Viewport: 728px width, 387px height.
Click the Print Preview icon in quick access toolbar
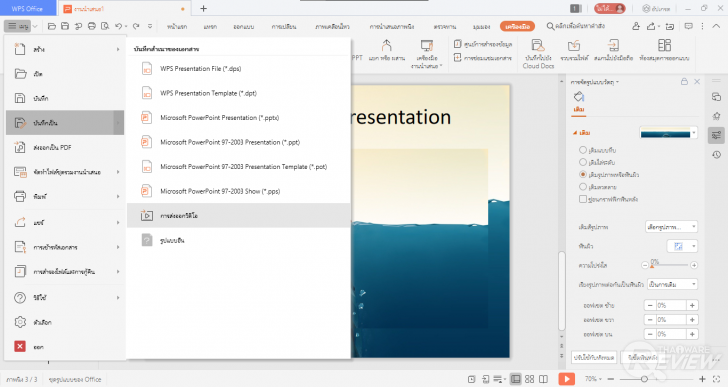pyautogui.click(x=105, y=26)
